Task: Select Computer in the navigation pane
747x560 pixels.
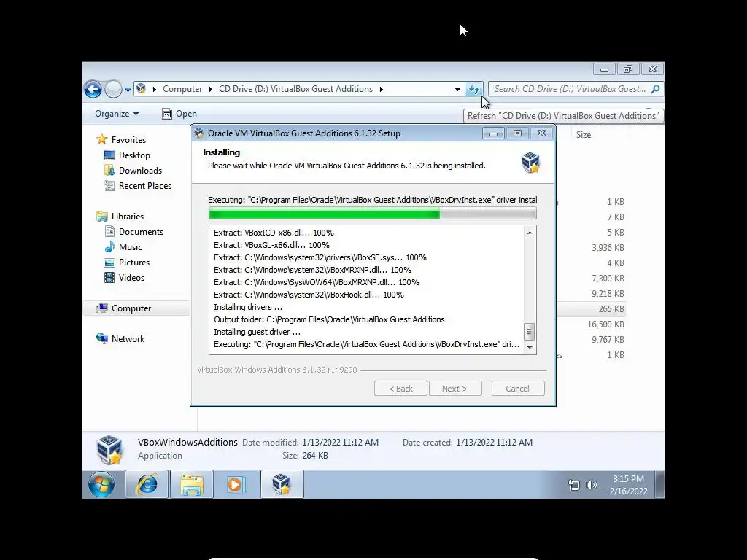Action: pos(131,308)
